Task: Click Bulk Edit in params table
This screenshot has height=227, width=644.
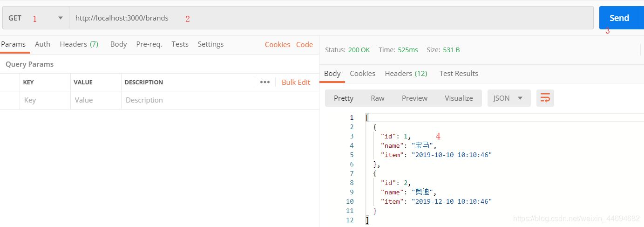Action: pyautogui.click(x=296, y=82)
